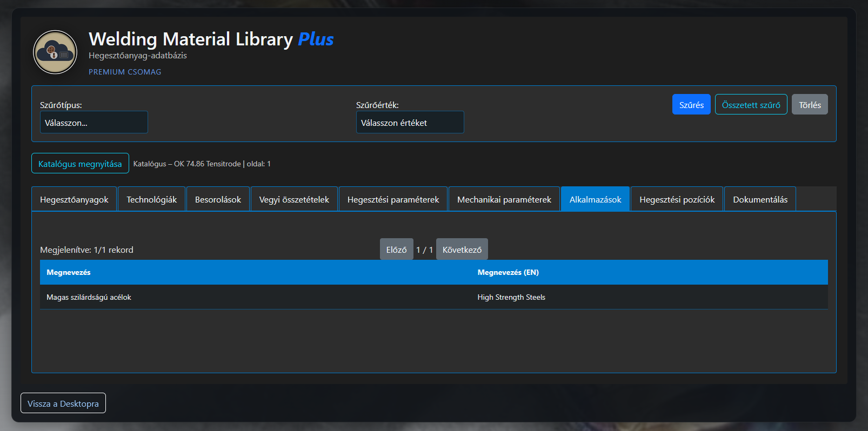Clear filters with the Törlés button
868x431 pixels.
pyautogui.click(x=810, y=104)
